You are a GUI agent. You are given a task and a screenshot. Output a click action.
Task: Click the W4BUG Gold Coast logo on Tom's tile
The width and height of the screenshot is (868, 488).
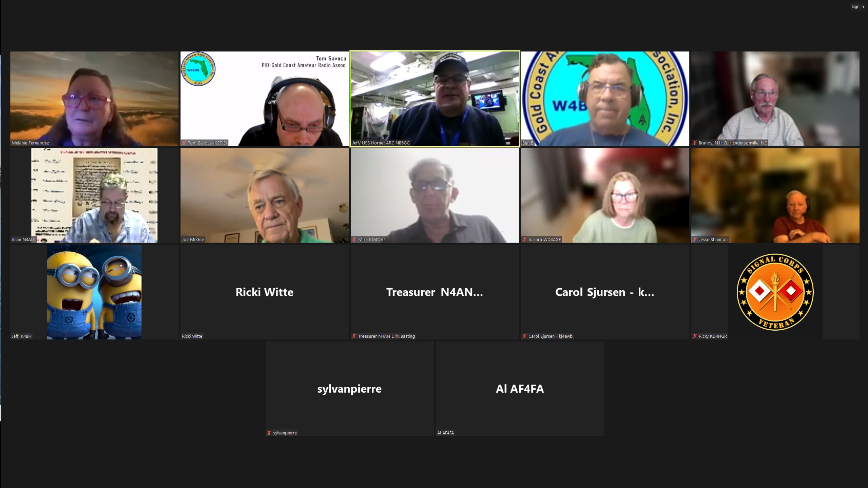pos(198,69)
